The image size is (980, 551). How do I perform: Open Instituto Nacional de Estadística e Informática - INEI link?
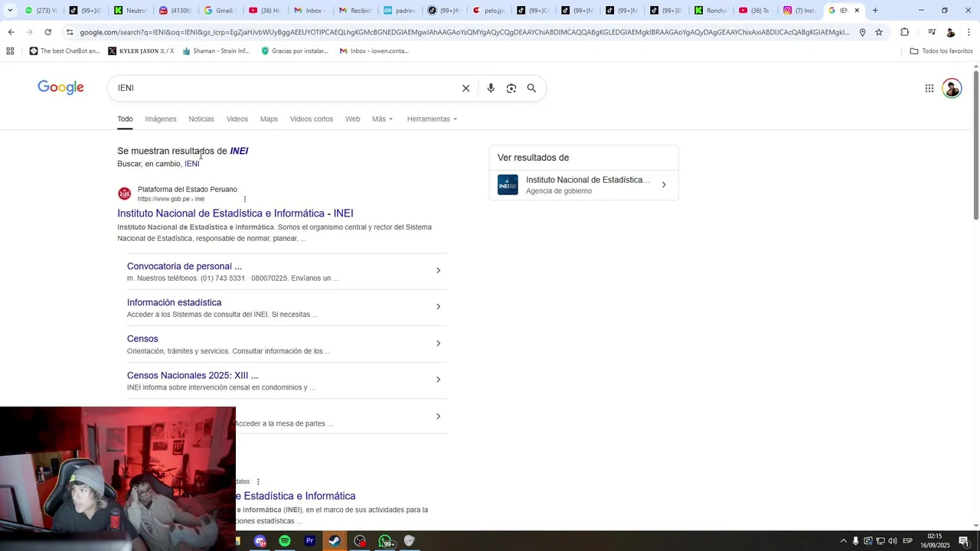pos(235,214)
